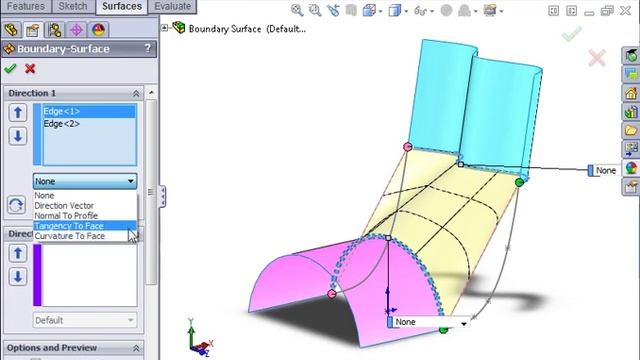Collapse the panel using splitter handle
Image resolution: width=640 pixels, height=360 pixels.
point(162,196)
